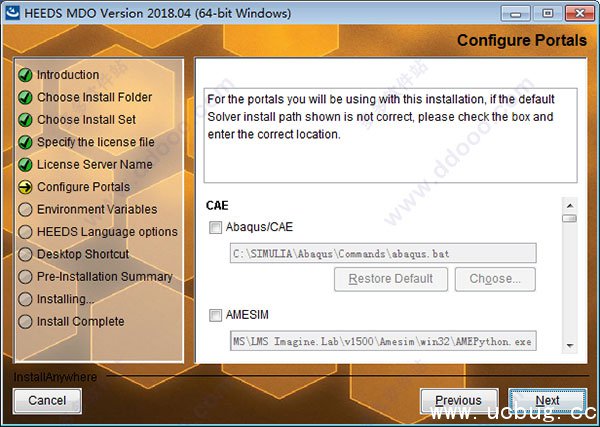Close the HEEDS installer window

(580, 14)
